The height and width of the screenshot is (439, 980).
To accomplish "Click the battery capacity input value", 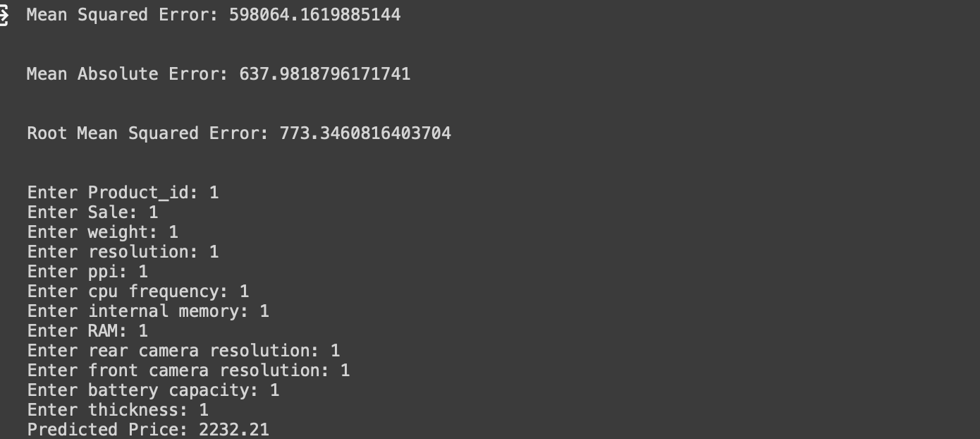I will coord(275,390).
